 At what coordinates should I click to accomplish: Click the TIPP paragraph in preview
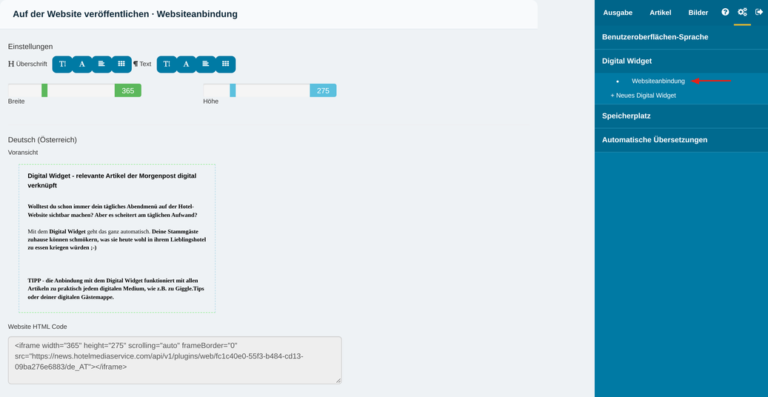coord(116,289)
